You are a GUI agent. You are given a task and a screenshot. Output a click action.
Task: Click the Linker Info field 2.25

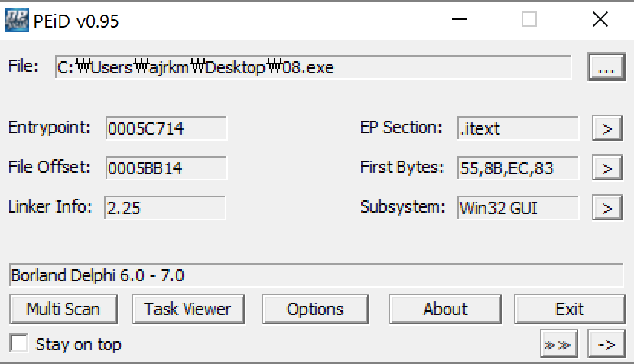tap(164, 207)
